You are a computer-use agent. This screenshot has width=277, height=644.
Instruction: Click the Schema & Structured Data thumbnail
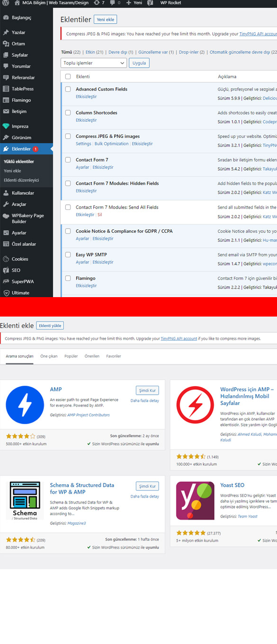coord(25,500)
